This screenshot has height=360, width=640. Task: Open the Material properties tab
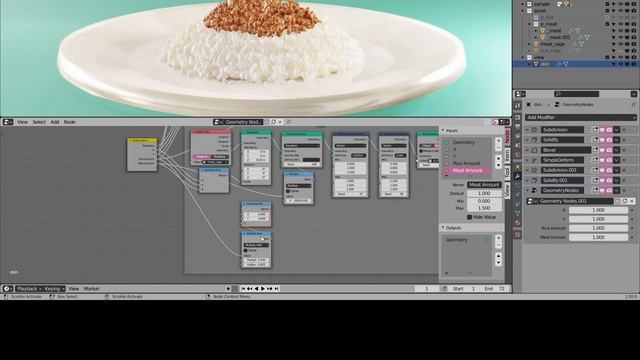pos(518,223)
